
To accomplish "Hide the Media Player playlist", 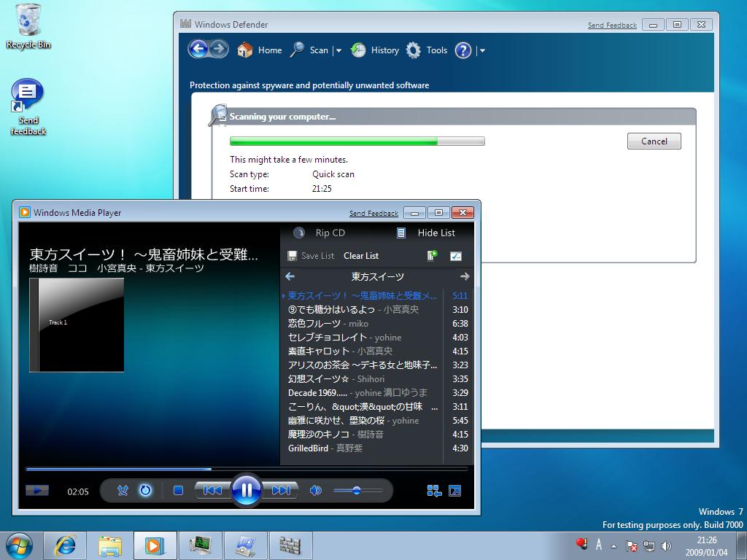I will click(426, 233).
